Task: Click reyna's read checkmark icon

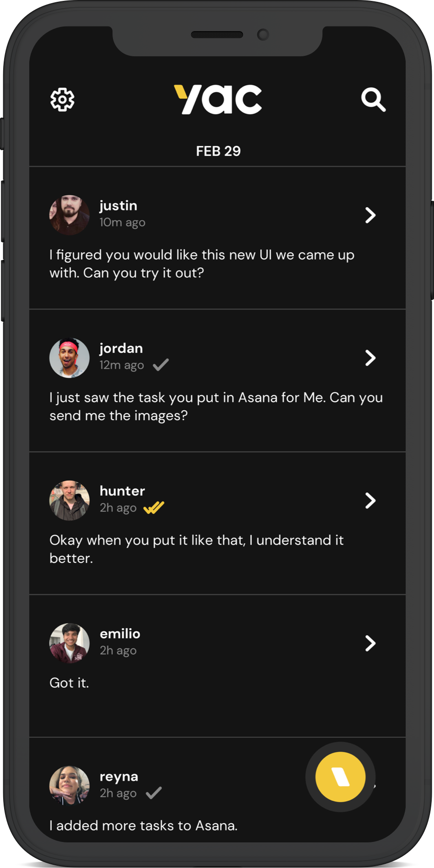Action: pyautogui.click(x=154, y=793)
